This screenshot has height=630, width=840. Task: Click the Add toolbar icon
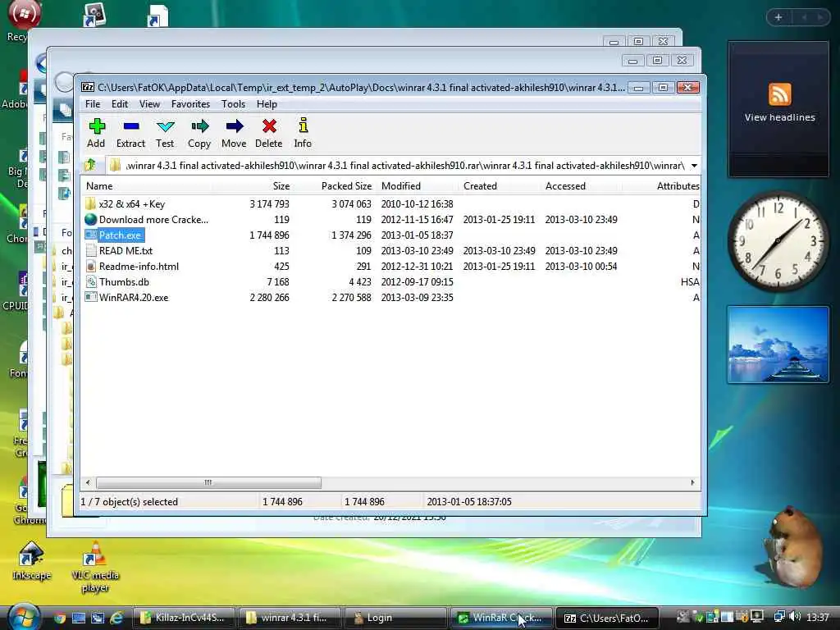point(97,126)
